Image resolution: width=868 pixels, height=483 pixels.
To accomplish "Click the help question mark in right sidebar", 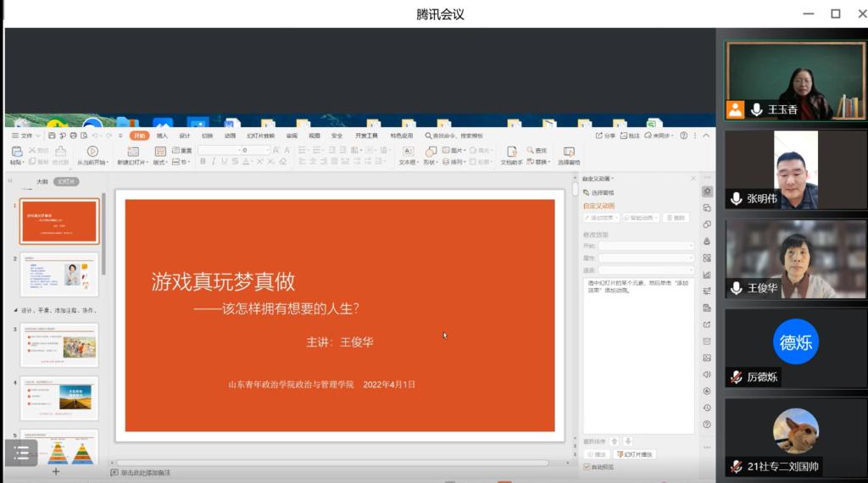I will (x=707, y=425).
